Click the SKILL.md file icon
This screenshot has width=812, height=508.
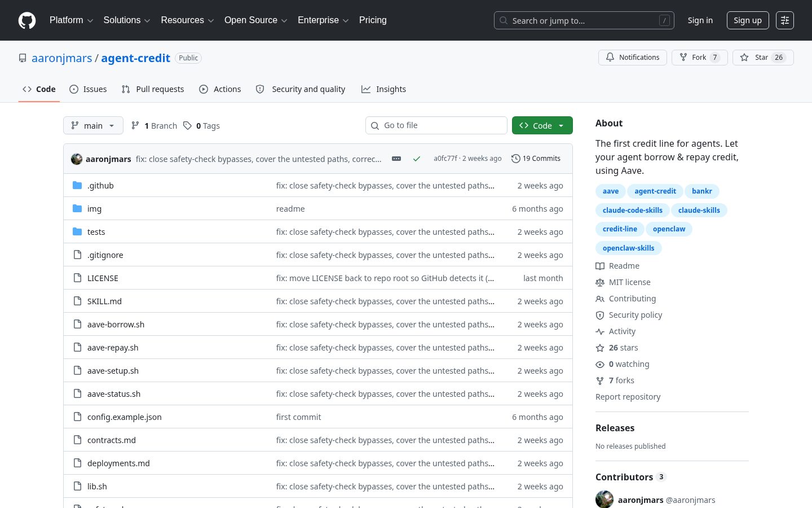tap(77, 301)
